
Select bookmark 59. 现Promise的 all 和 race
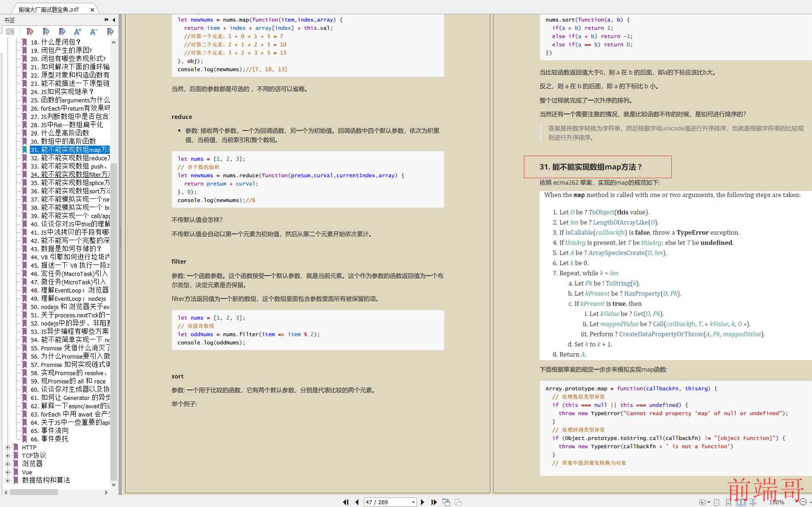[68, 381]
